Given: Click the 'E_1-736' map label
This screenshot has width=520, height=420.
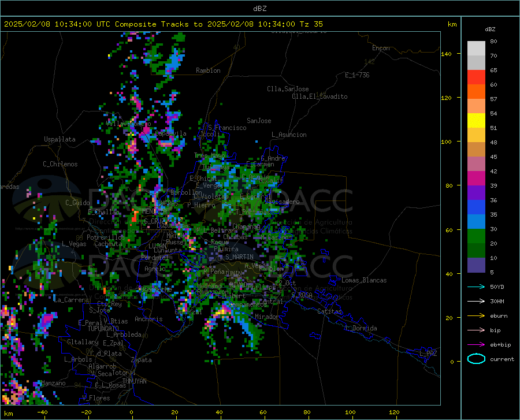Looking at the screenshot, I should pyautogui.click(x=357, y=75).
